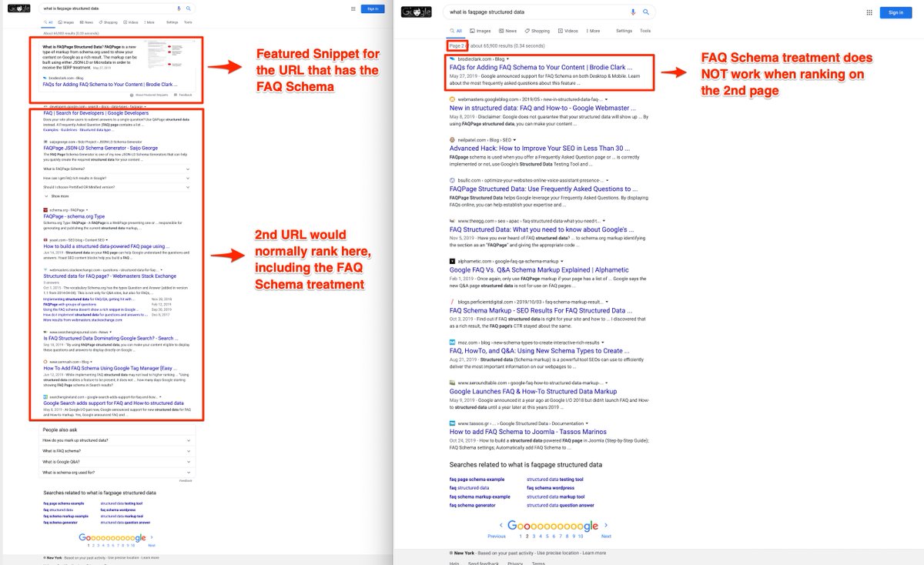Open Google apps grid in left window
The image size is (924, 565).
click(353, 8)
